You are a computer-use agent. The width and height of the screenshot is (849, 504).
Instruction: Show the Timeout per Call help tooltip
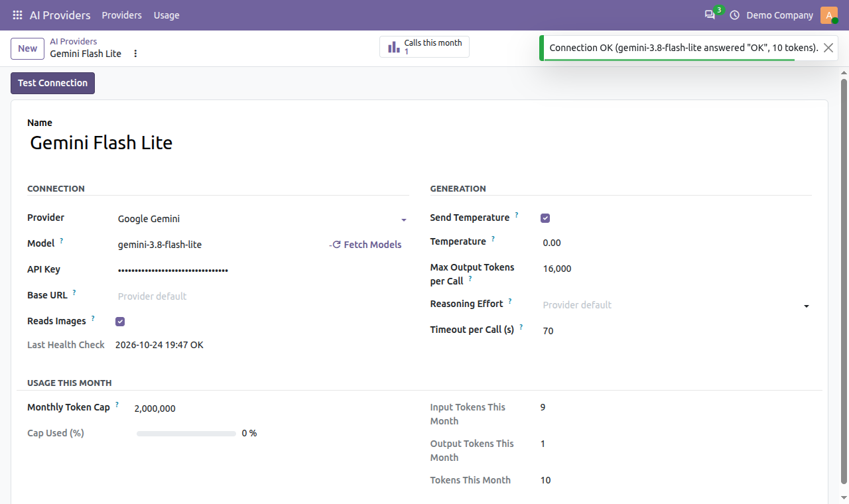[521, 327]
